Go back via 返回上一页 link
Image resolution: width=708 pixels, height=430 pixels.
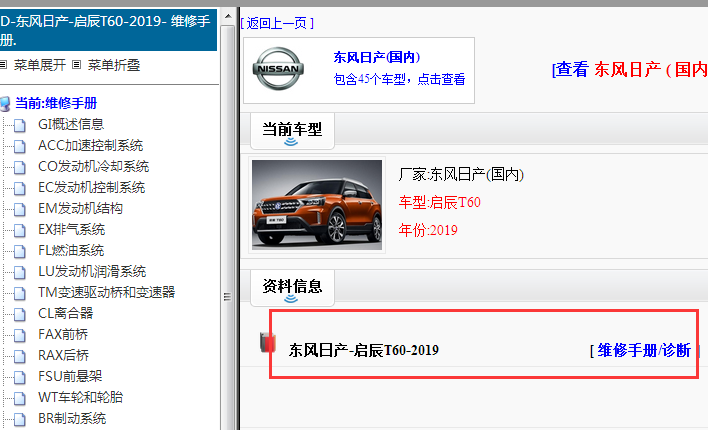(277, 23)
